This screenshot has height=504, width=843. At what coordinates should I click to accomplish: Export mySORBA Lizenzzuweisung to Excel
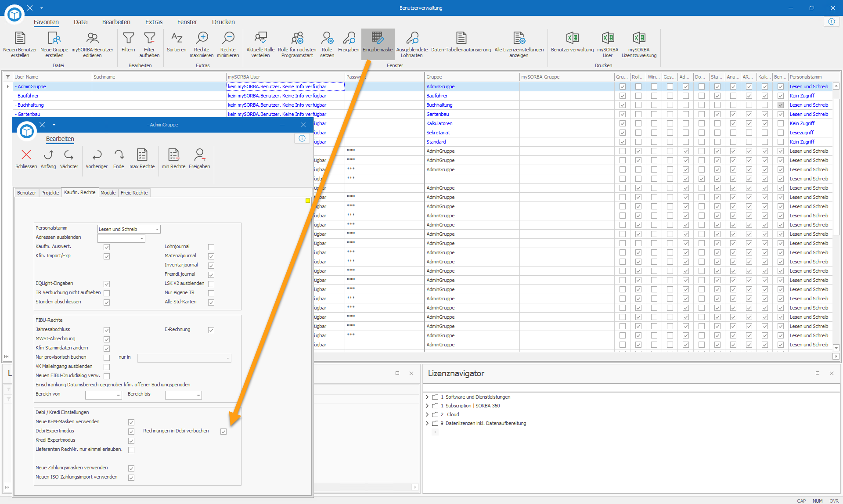click(639, 44)
